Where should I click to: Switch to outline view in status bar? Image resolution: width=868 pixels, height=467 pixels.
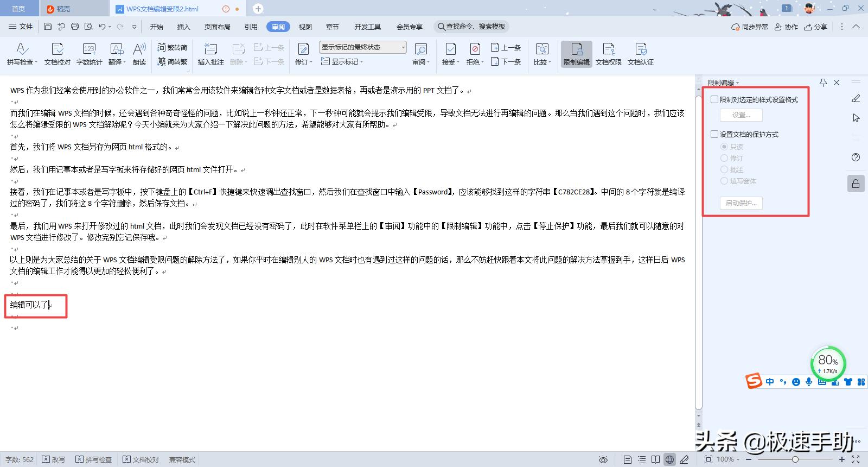point(642,459)
